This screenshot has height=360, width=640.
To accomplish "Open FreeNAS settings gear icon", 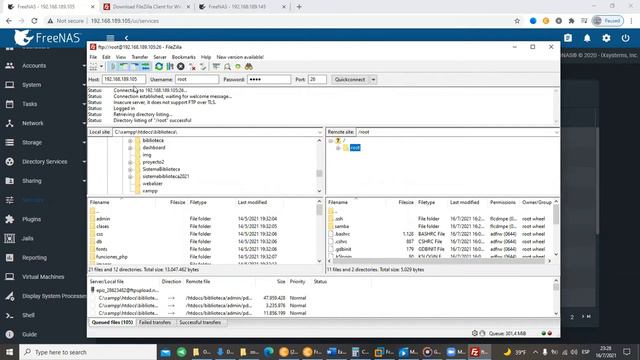I will 606,38.
